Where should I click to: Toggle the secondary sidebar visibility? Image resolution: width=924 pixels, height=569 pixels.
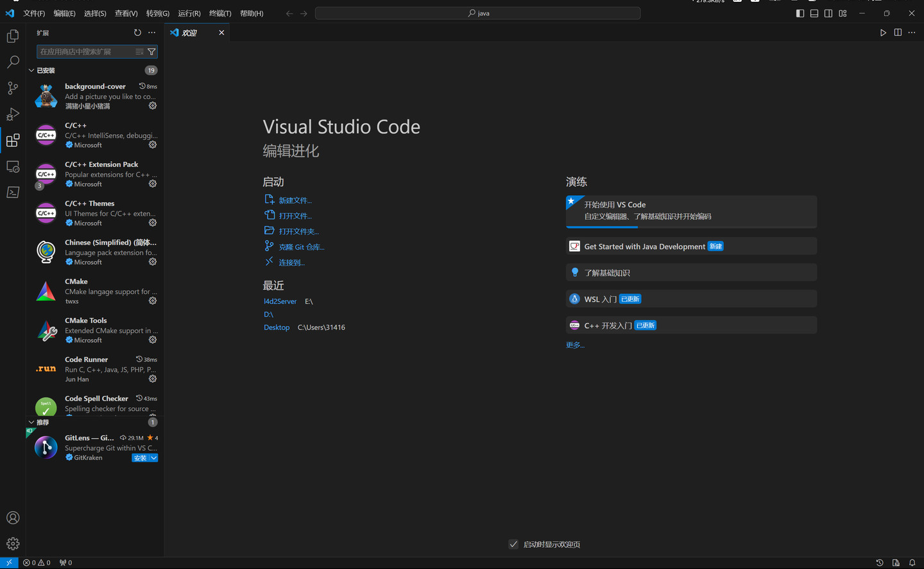[x=828, y=13]
